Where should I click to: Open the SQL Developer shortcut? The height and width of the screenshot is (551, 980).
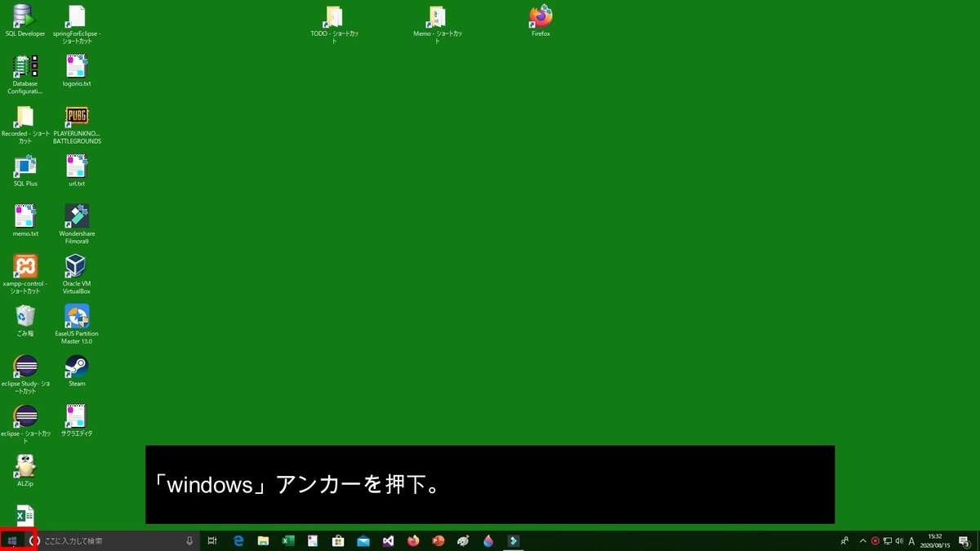(x=24, y=15)
